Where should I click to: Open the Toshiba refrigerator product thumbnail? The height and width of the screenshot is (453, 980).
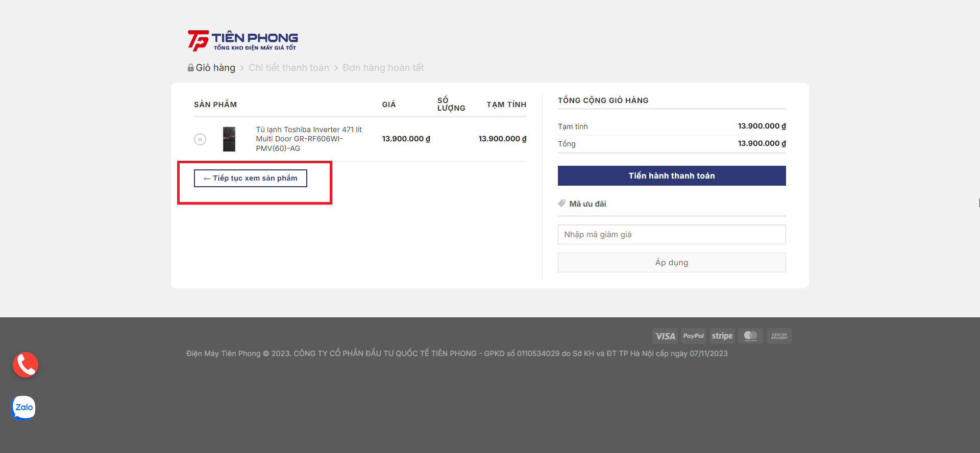(229, 139)
